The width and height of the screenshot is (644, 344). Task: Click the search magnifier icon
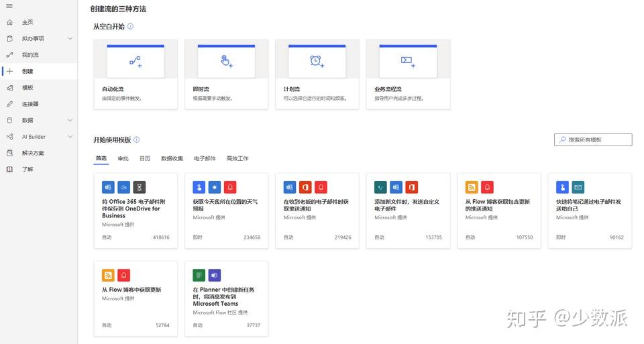(x=563, y=139)
